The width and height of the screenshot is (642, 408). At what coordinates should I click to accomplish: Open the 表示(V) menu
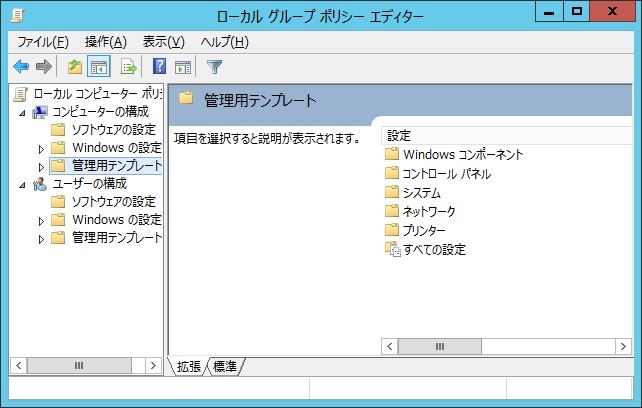pos(163,42)
